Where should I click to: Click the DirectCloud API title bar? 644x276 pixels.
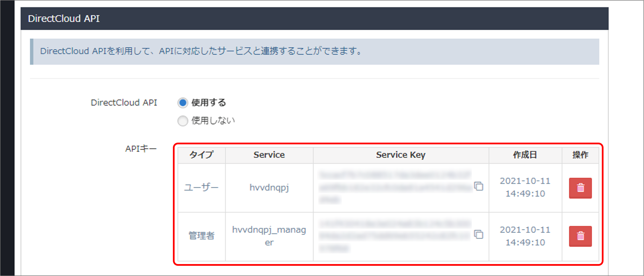pyautogui.click(x=64, y=18)
